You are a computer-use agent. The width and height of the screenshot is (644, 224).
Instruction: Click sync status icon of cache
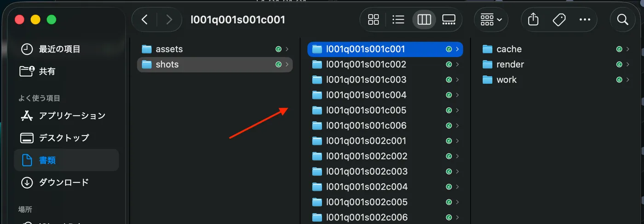point(619,49)
